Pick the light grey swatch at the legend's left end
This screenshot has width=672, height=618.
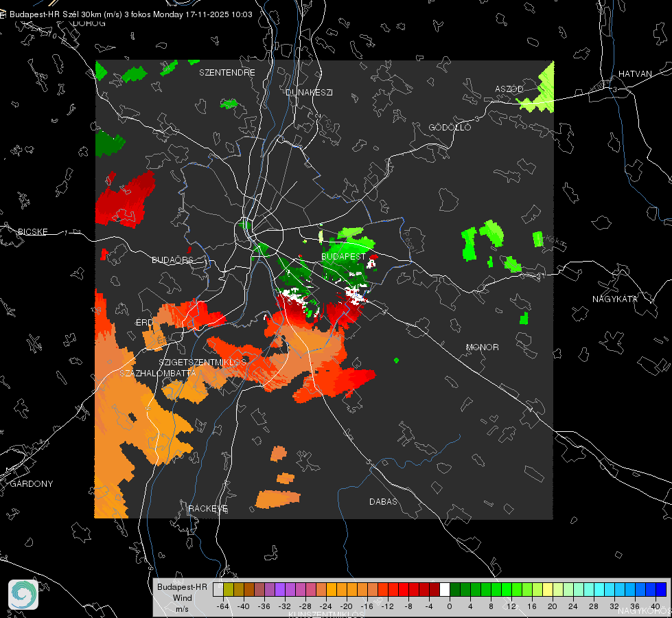pyautogui.click(x=218, y=590)
